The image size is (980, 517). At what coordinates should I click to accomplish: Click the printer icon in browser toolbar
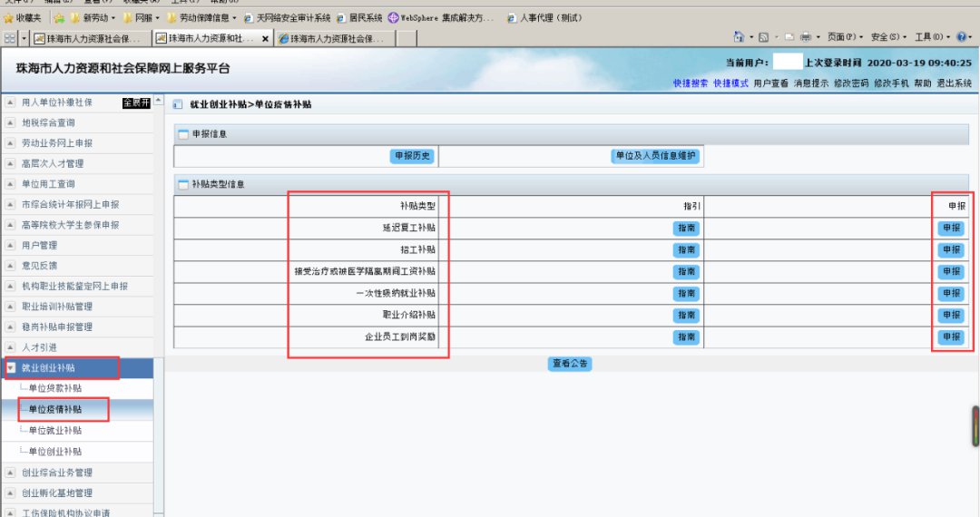click(804, 37)
